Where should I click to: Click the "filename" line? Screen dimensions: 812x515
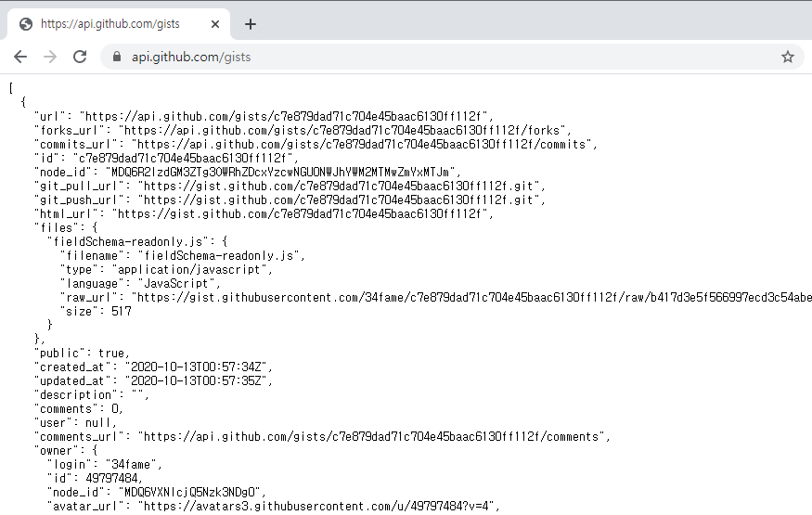click(x=182, y=256)
